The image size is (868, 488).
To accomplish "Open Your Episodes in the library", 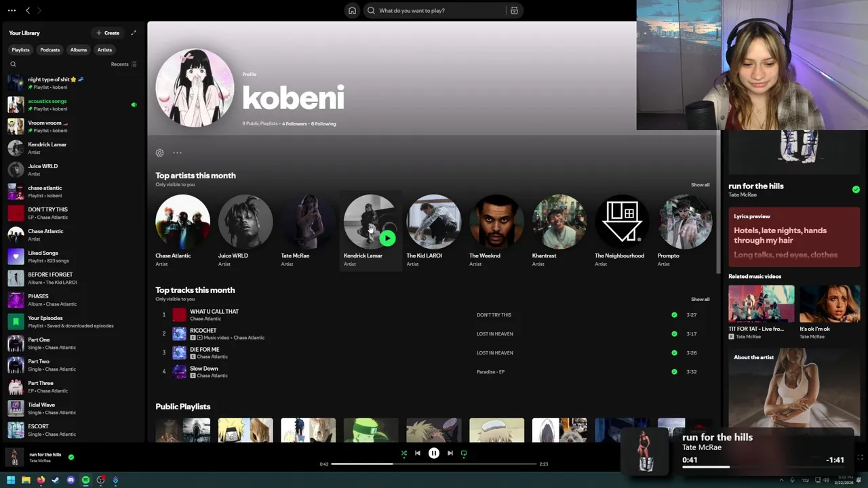I will pyautogui.click(x=73, y=322).
